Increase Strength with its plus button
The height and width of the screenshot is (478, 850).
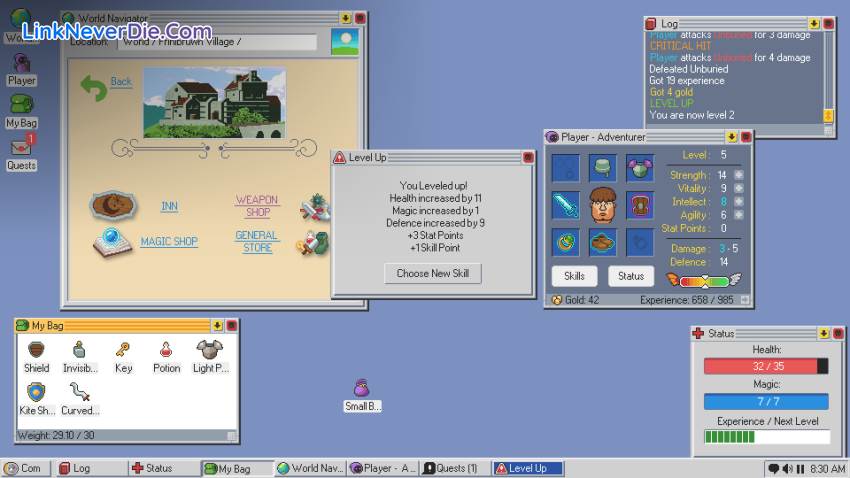tap(738, 175)
